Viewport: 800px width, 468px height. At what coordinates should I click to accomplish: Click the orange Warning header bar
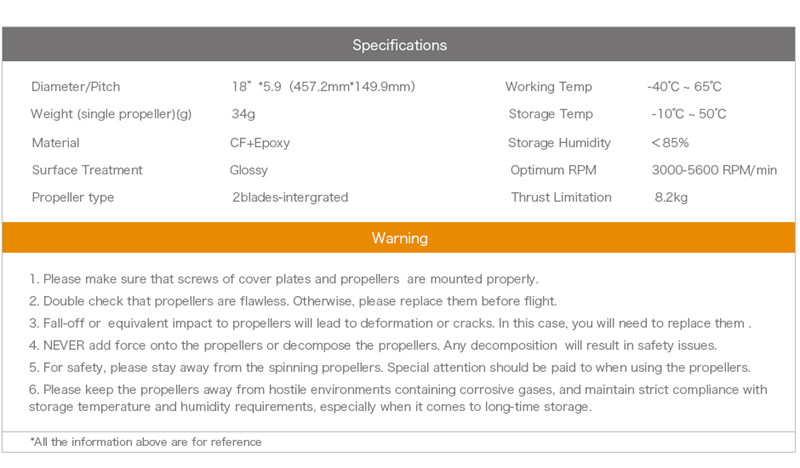[x=400, y=238]
